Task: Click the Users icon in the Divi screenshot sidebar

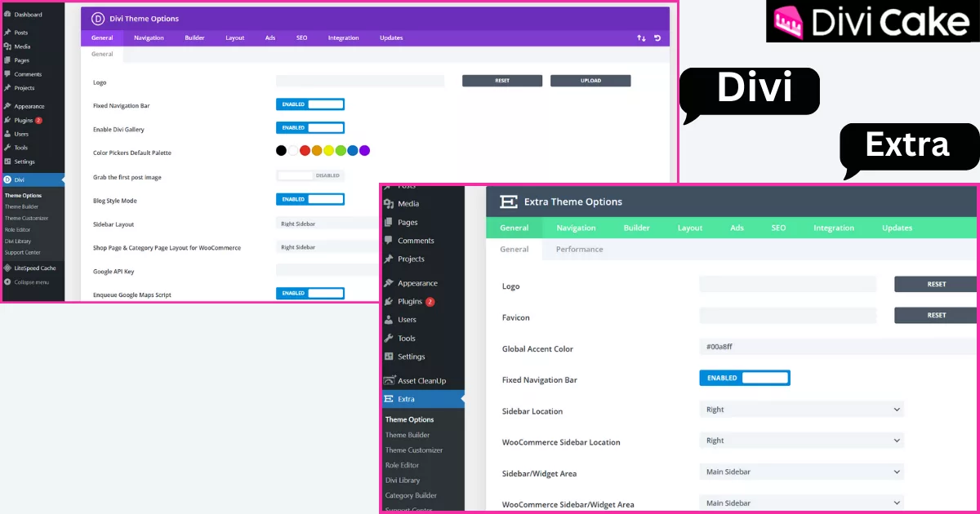Action: point(7,134)
